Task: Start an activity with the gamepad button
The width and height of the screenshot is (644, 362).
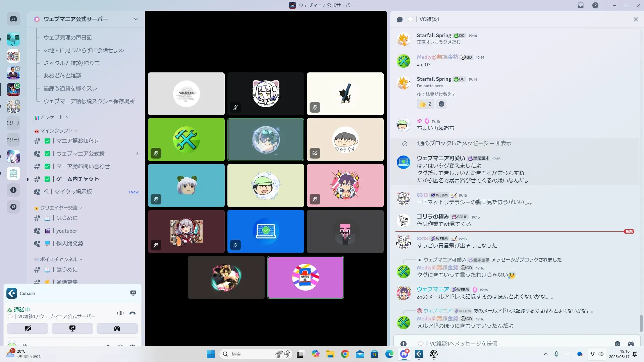Action: point(117,328)
